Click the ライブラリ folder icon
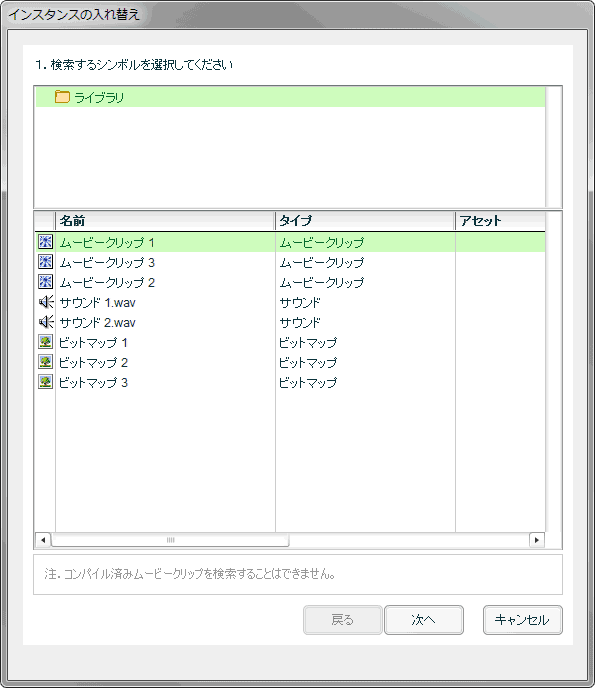Viewport: 595px width, 688px height. point(62,97)
